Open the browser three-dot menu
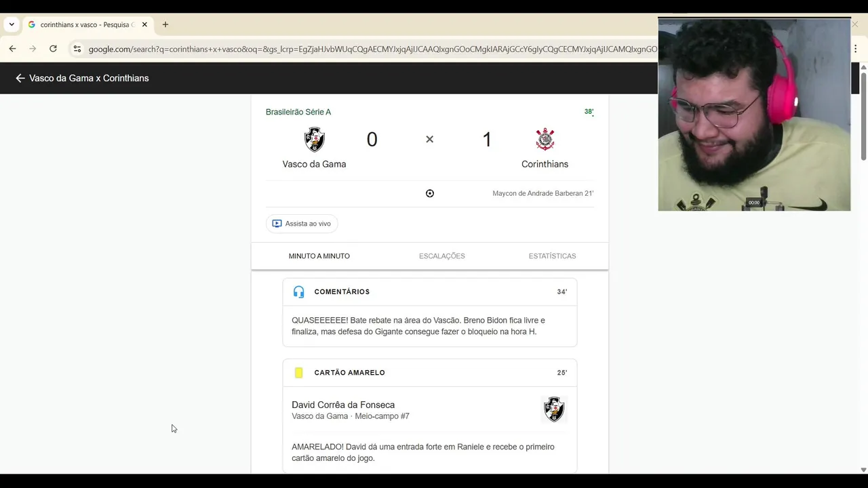 [856, 49]
